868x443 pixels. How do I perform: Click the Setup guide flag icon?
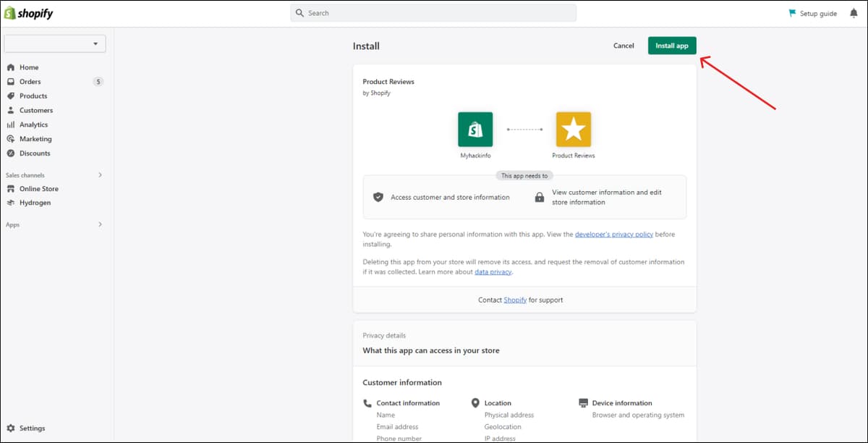[792, 13]
